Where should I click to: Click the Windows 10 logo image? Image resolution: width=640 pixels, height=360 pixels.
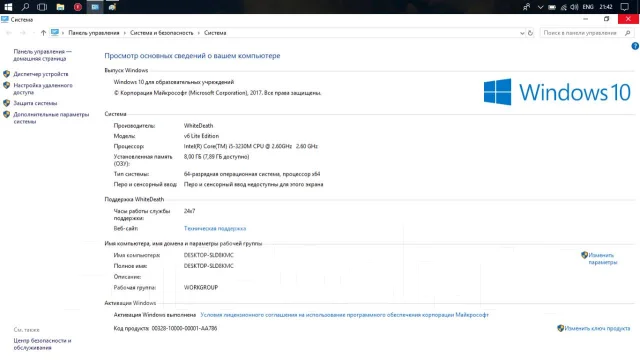[557, 92]
